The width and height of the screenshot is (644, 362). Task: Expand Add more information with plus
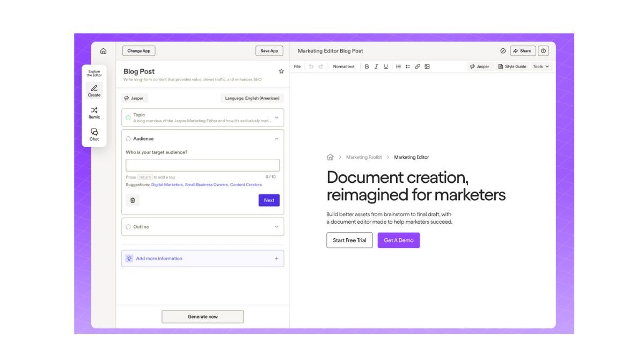click(x=277, y=258)
